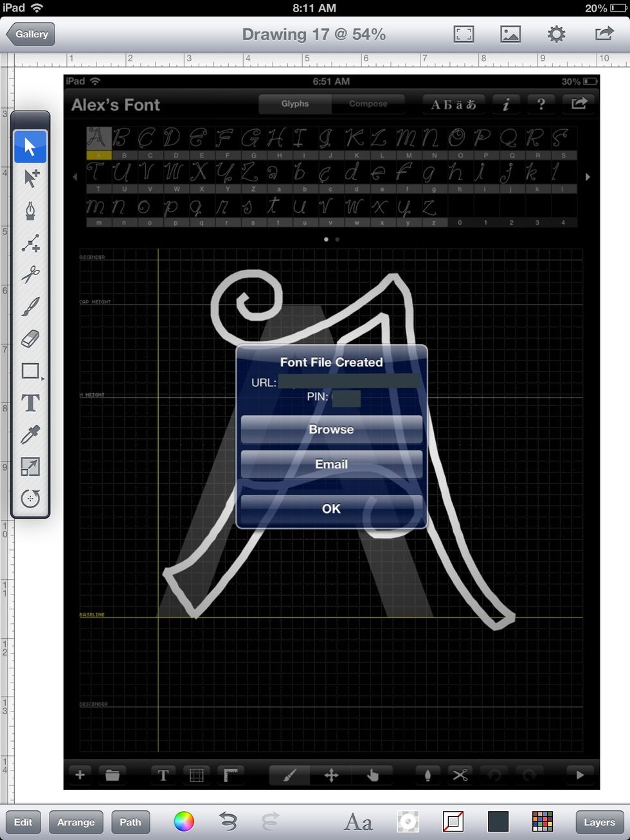Choose the Rotate tool

[x=30, y=499]
